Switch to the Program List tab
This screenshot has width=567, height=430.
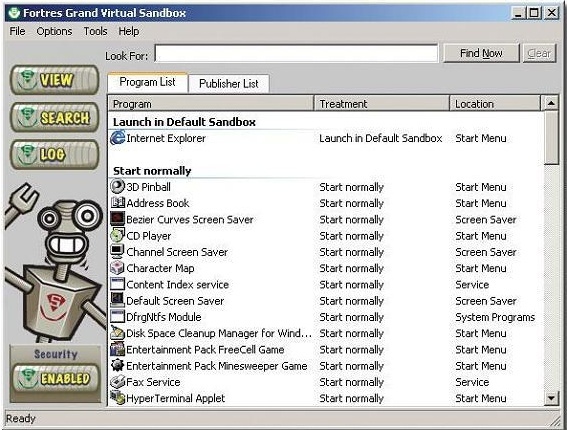pos(148,82)
